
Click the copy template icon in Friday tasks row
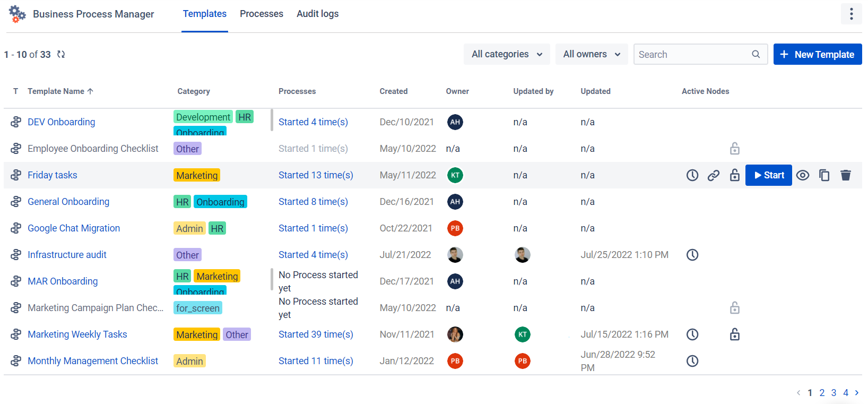(x=824, y=175)
